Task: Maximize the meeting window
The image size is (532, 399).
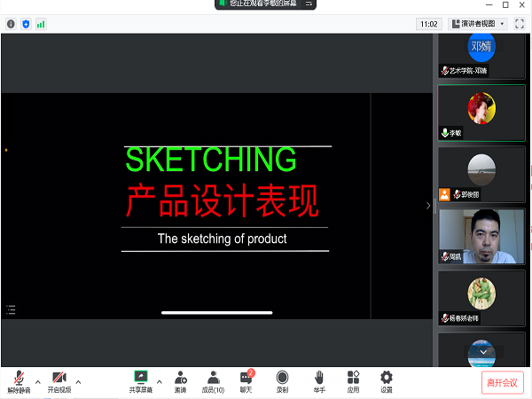Action: [505, 4]
